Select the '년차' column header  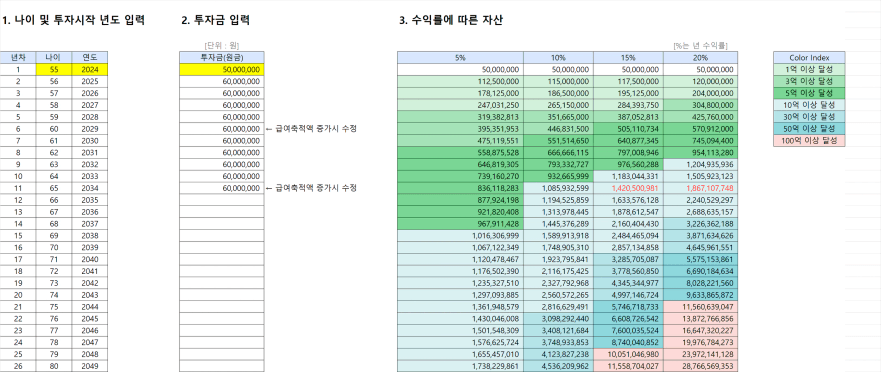click(17, 57)
